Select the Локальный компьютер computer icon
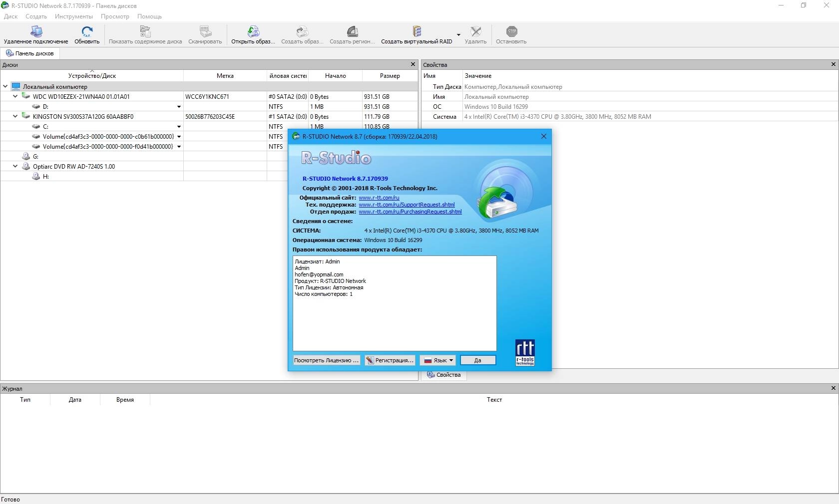This screenshot has height=504, width=839. (x=16, y=86)
